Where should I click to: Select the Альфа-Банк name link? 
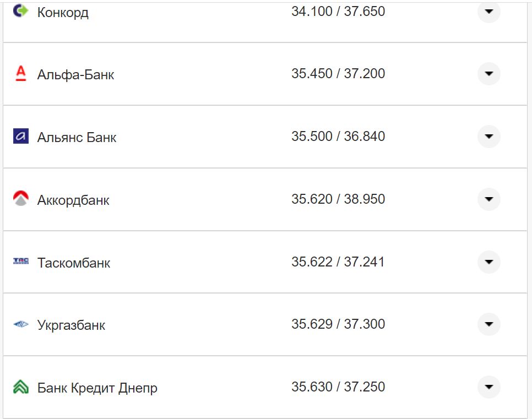(x=74, y=74)
